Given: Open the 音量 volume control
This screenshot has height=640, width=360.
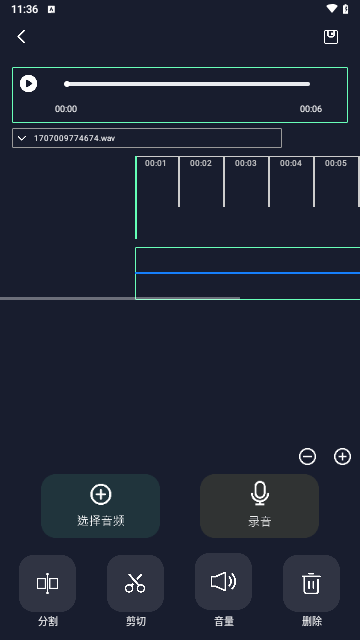Looking at the screenshot, I should pyautogui.click(x=223, y=582).
